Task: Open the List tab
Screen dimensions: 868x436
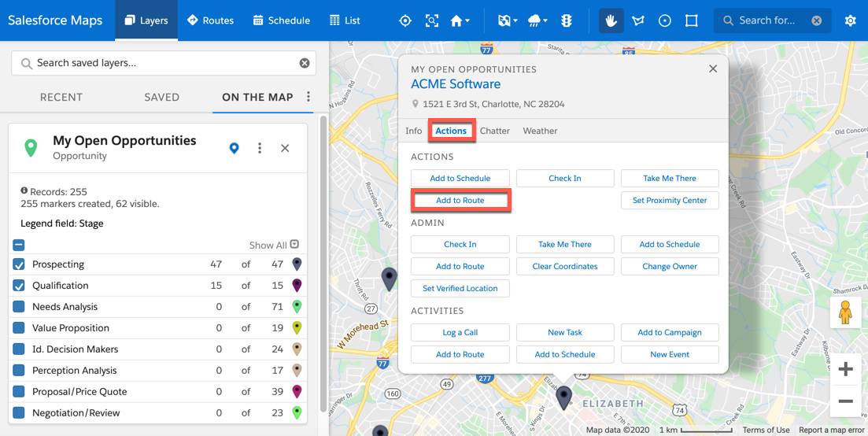Action: [x=345, y=20]
